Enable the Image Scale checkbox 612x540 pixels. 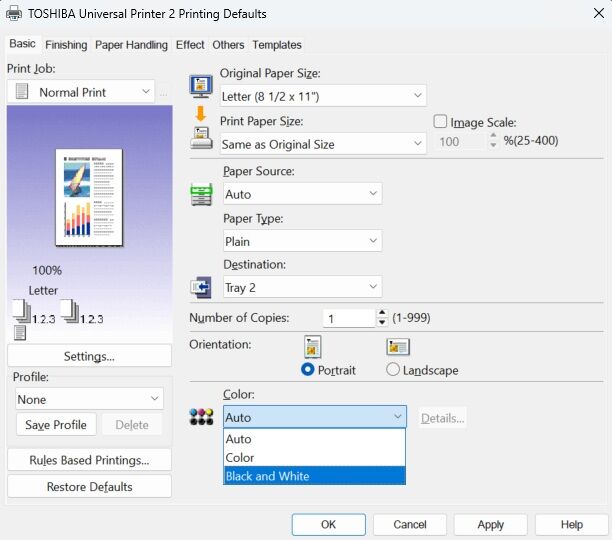(441, 122)
